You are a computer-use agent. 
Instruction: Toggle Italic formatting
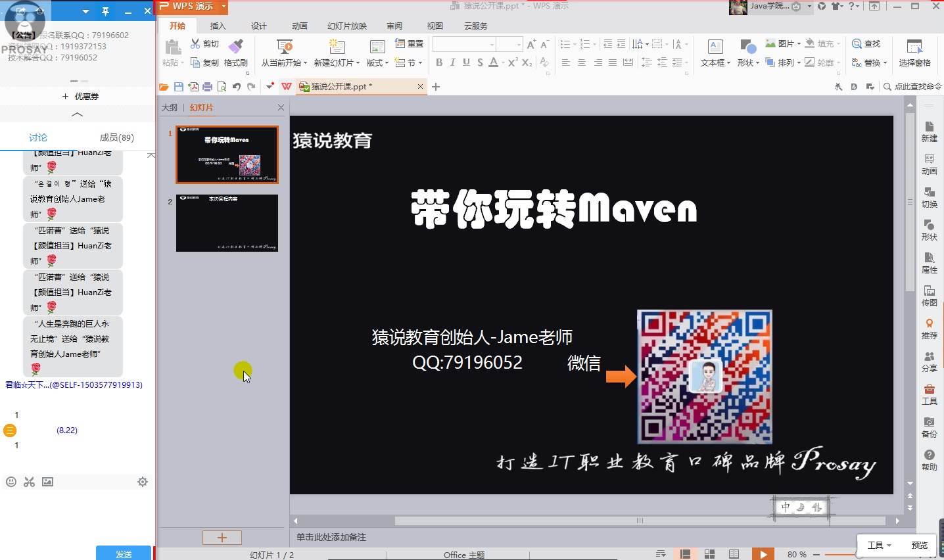point(452,62)
